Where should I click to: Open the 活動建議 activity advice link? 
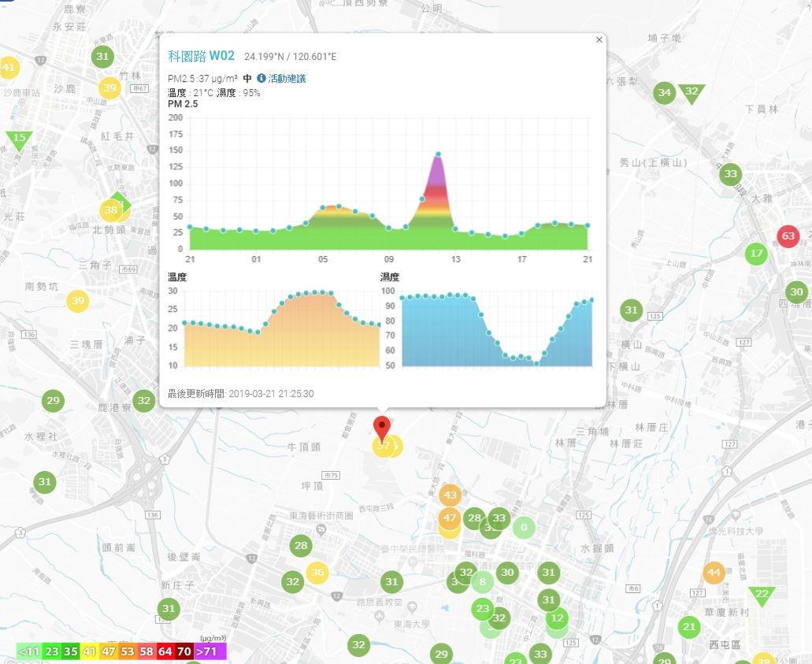(x=287, y=78)
